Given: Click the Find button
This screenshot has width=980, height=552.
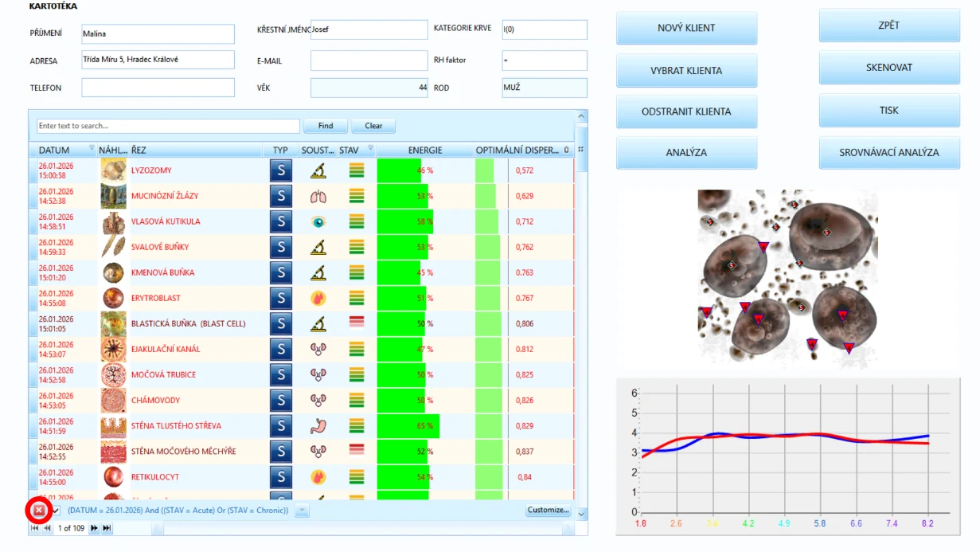Looking at the screenshot, I should pos(326,126).
